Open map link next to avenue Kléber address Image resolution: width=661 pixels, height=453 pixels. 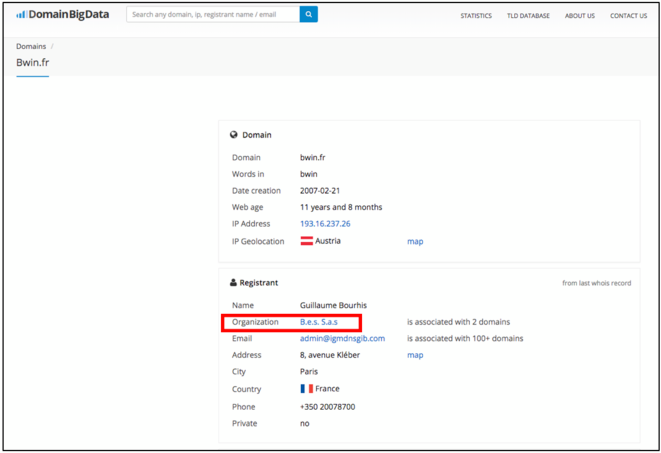pos(415,355)
